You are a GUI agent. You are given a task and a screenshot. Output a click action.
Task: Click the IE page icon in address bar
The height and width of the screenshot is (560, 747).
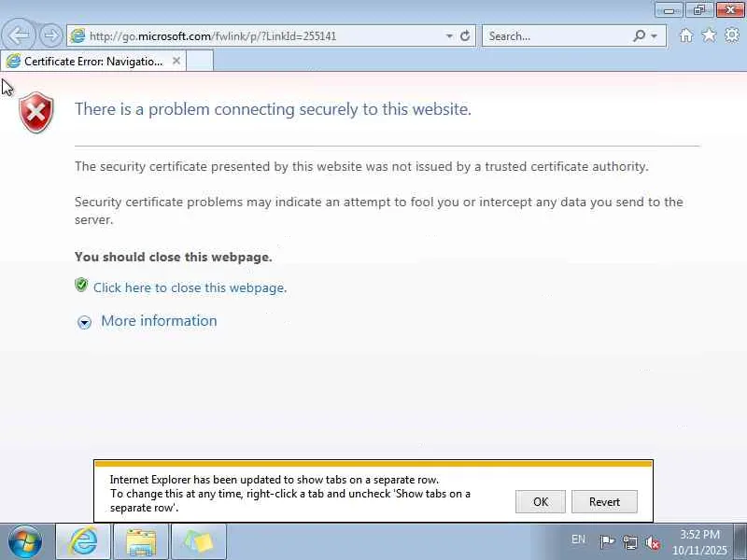pos(78,35)
